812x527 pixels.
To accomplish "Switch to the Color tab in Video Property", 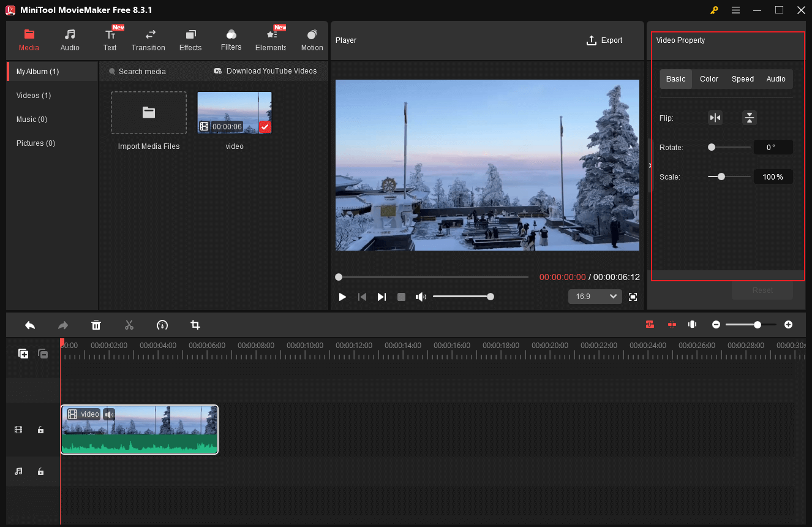I will click(x=709, y=78).
